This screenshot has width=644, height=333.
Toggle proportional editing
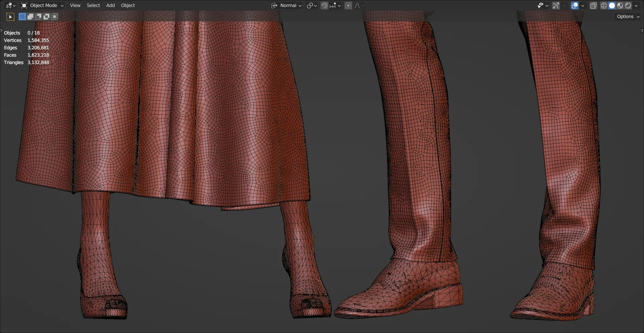point(348,5)
